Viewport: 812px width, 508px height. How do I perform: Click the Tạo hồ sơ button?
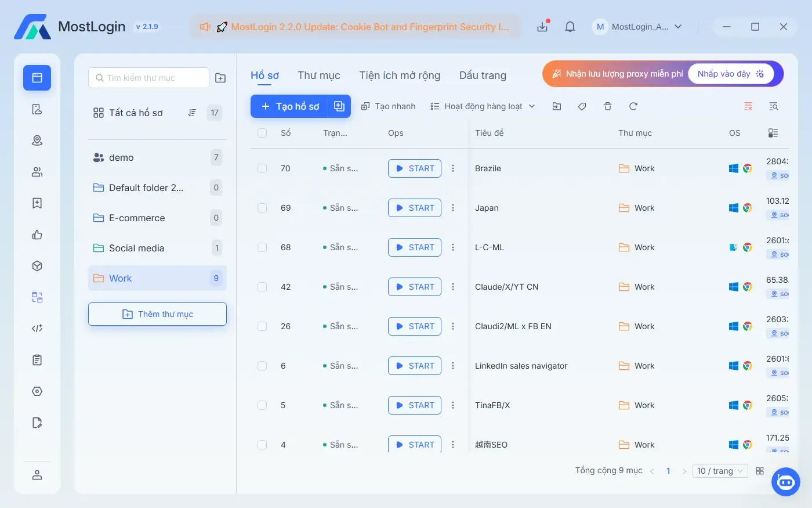coord(289,106)
